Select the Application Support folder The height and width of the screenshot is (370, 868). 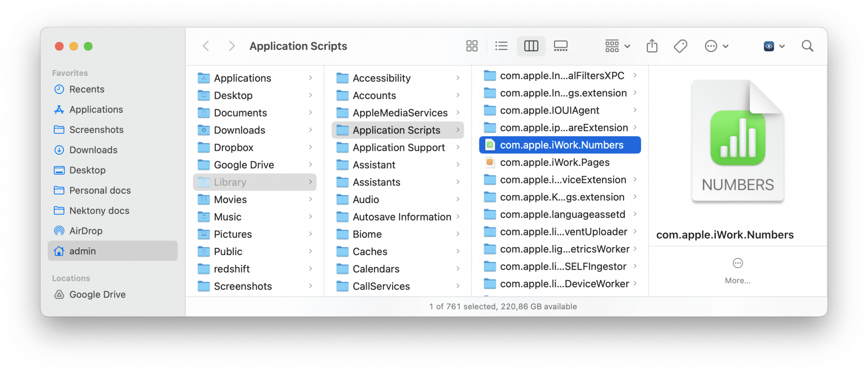point(398,147)
